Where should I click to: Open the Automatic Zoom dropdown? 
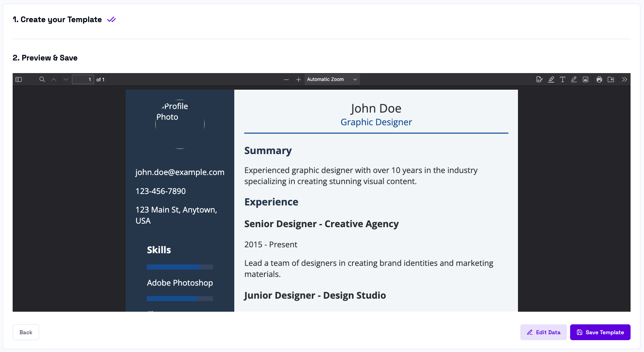332,79
